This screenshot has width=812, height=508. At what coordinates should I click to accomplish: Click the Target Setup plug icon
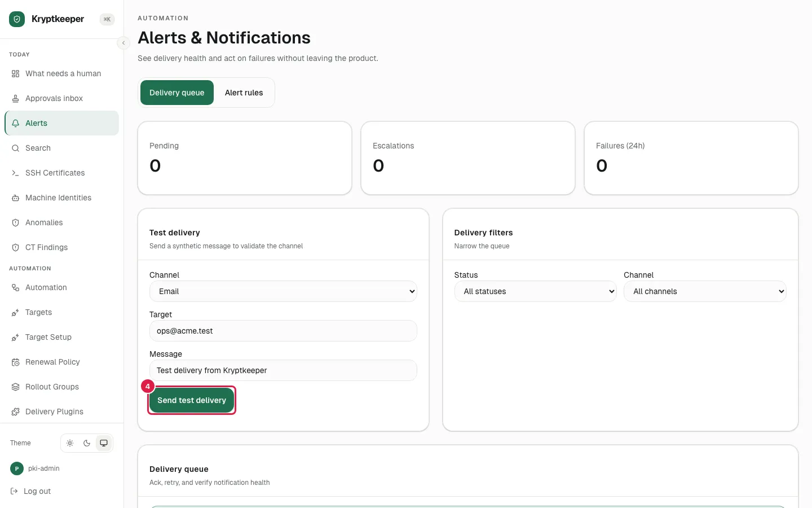tap(16, 338)
